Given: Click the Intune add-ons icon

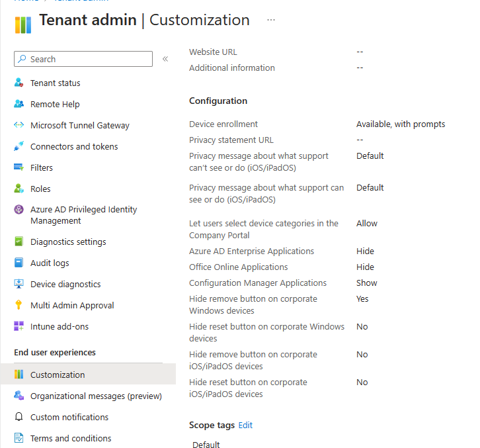Looking at the screenshot, I should [19, 326].
